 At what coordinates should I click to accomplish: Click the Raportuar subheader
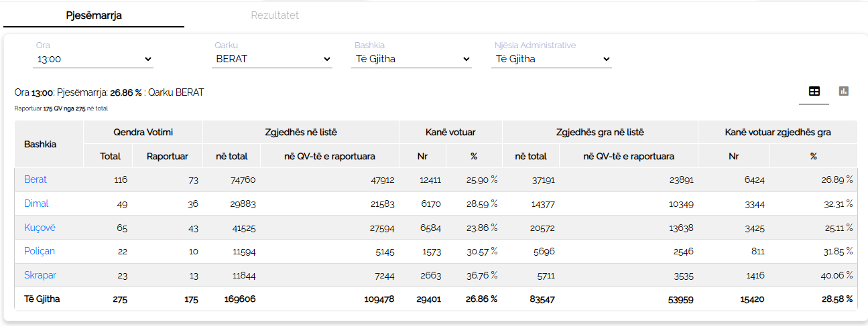coord(168,156)
